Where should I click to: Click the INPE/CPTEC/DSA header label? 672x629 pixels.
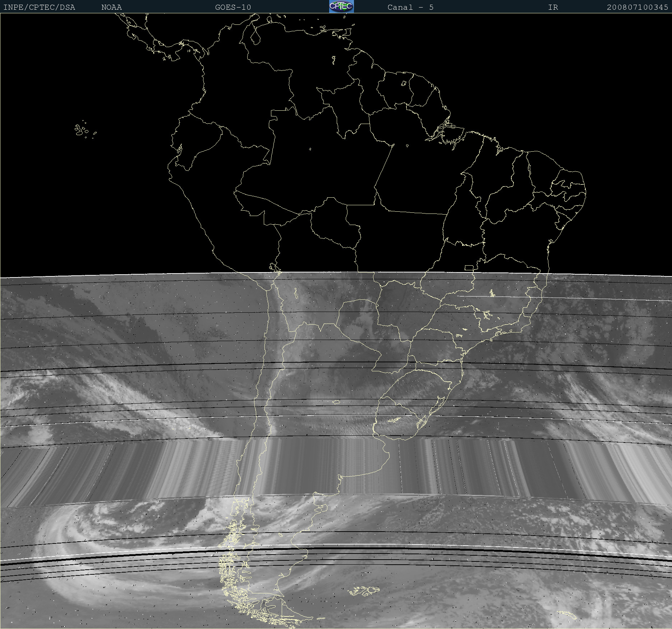pyautogui.click(x=39, y=7)
